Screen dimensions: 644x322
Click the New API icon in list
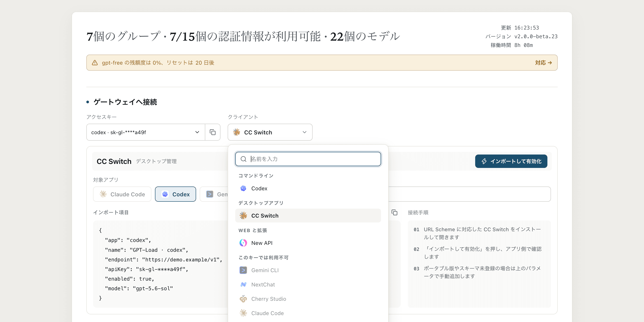(243, 243)
